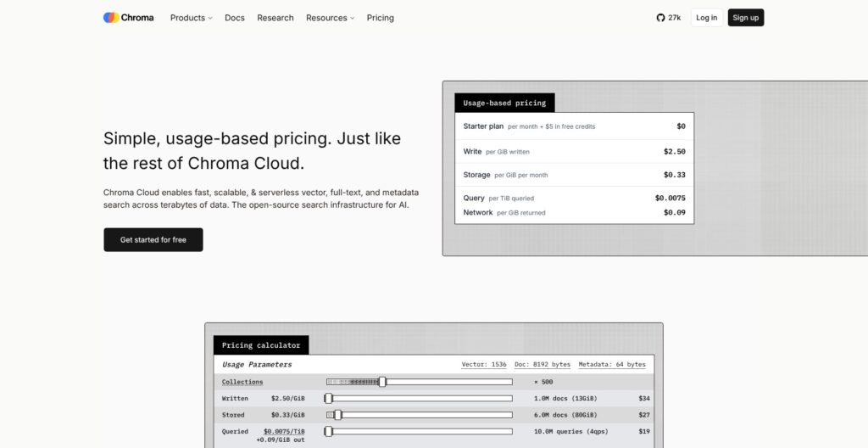Image resolution: width=868 pixels, height=448 pixels.
Task: Edit the Metadata: 64 bytes parameter
Action: coord(612,364)
